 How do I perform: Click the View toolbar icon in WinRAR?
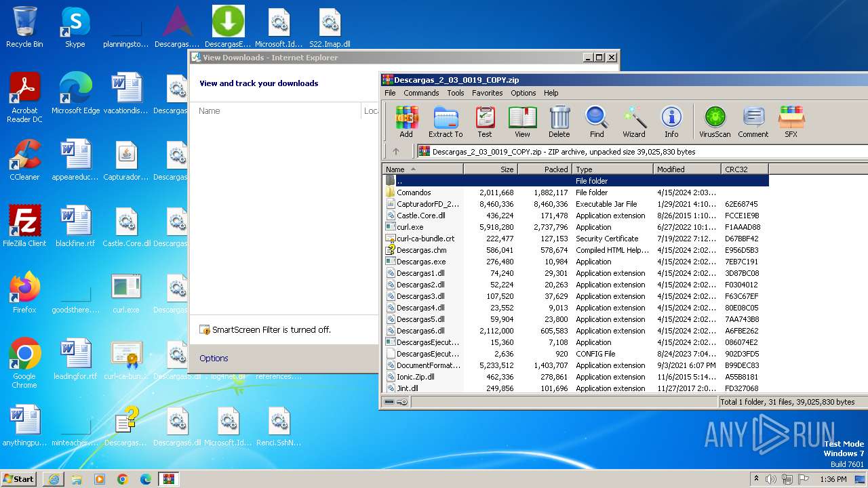pos(522,122)
